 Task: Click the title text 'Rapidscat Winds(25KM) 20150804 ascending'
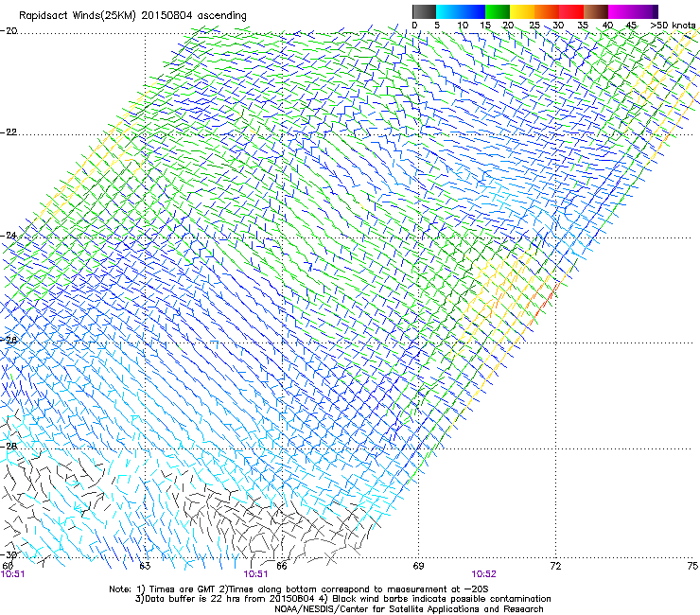click(x=132, y=16)
